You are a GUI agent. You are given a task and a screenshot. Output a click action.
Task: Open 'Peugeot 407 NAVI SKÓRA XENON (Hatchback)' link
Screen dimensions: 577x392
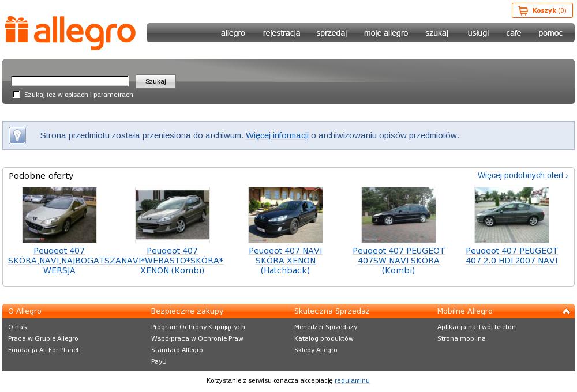click(286, 261)
